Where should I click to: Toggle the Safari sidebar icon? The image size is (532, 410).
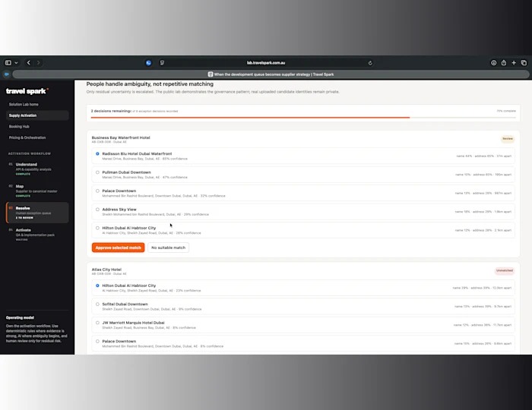pyautogui.click(x=8, y=63)
